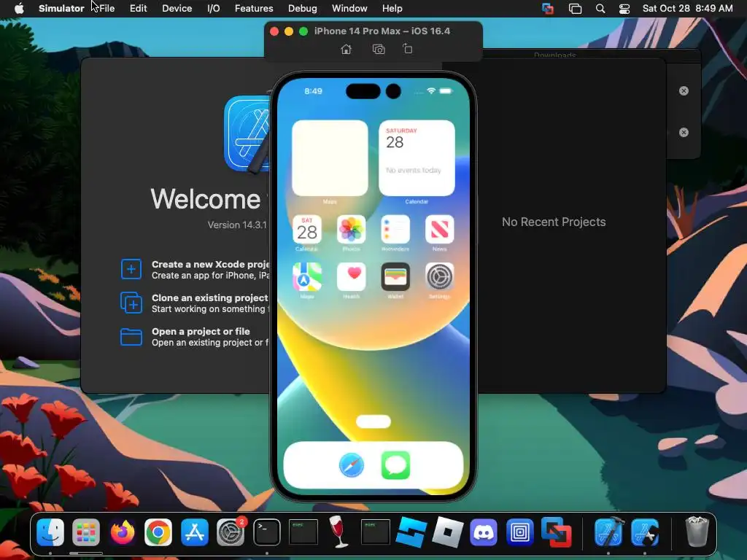Click the plus-square new project icon in Xcode

[131, 270]
